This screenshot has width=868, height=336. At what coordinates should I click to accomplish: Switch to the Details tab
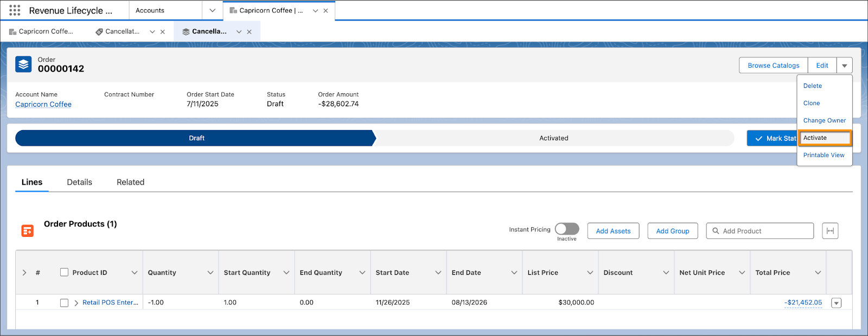point(79,182)
